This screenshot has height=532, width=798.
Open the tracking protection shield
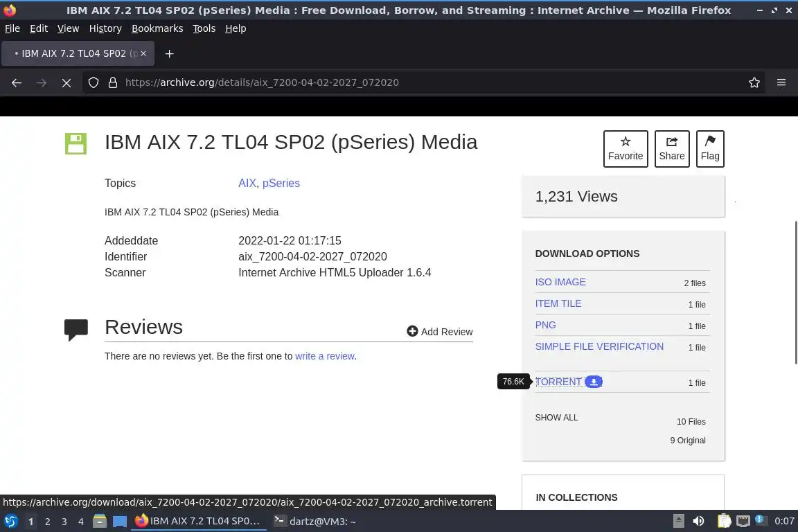93,82
